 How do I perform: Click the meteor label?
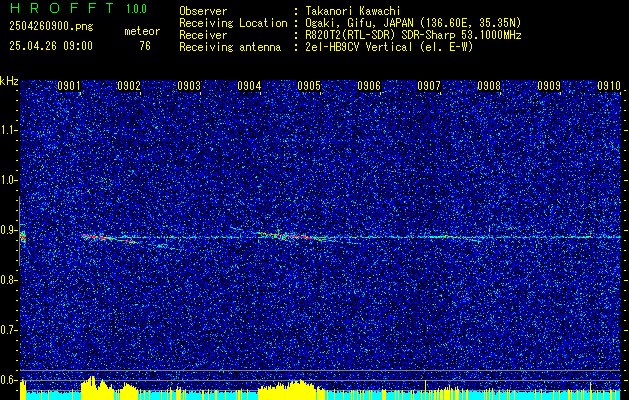[142, 31]
